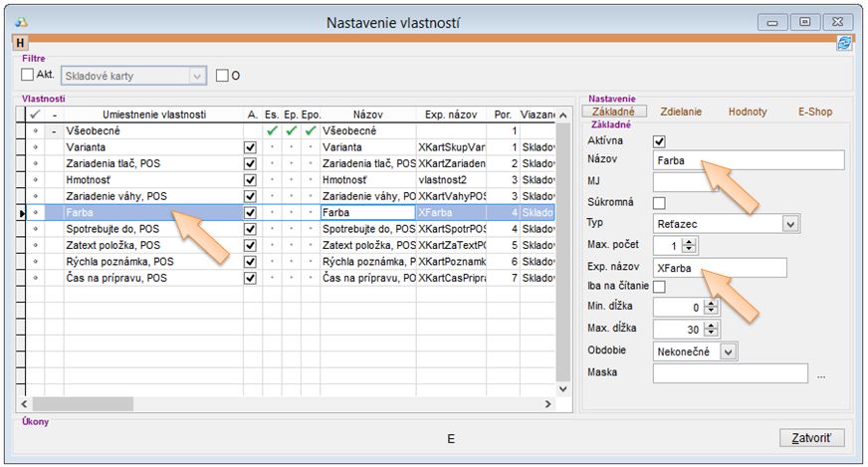Check the Iba na čítanie checkbox
868x467 pixels.
(658, 287)
